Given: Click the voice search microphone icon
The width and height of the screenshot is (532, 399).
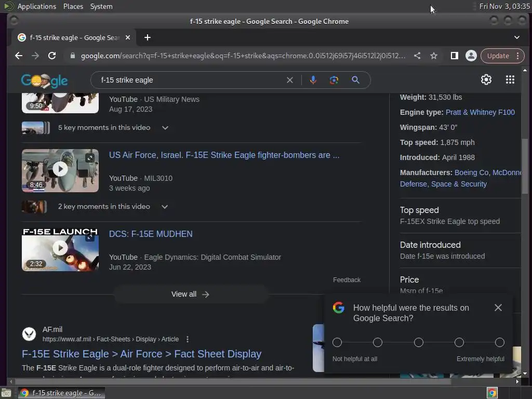Looking at the screenshot, I should 313,80.
